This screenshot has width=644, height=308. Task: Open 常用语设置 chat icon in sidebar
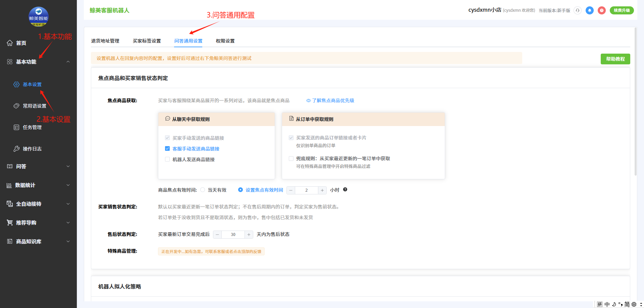(16, 106)
